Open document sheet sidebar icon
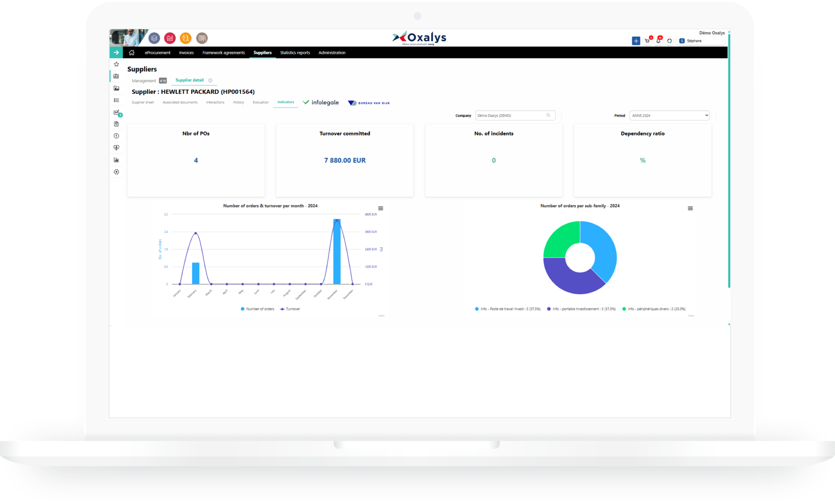 point(116,124)
